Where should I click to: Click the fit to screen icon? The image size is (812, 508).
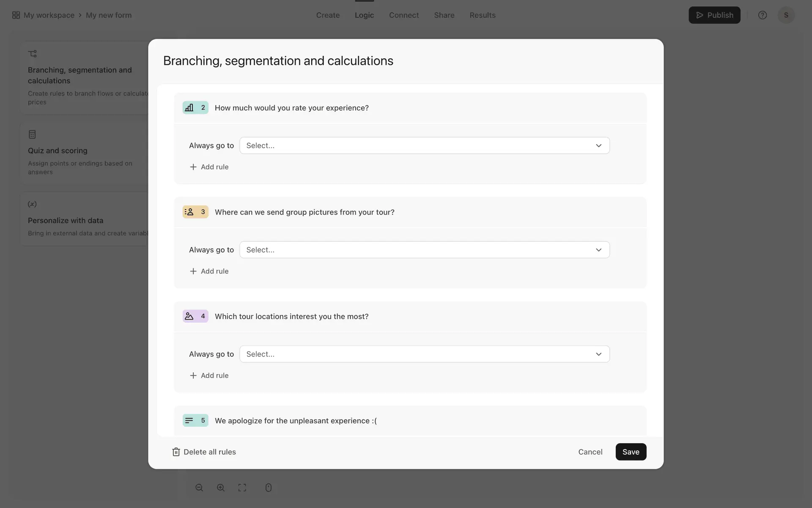[x=242, y=488]
